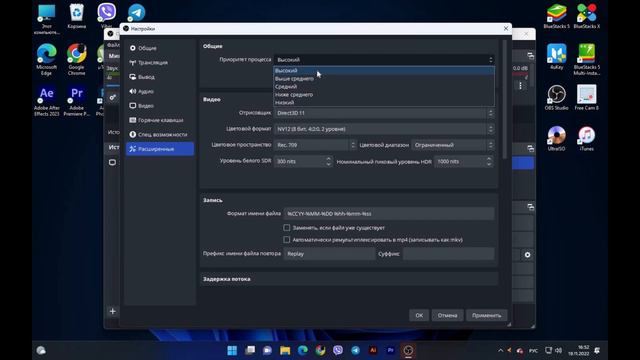Choose Высокий in the priority list
The image size is (640, 360).
tap(384, 71)
